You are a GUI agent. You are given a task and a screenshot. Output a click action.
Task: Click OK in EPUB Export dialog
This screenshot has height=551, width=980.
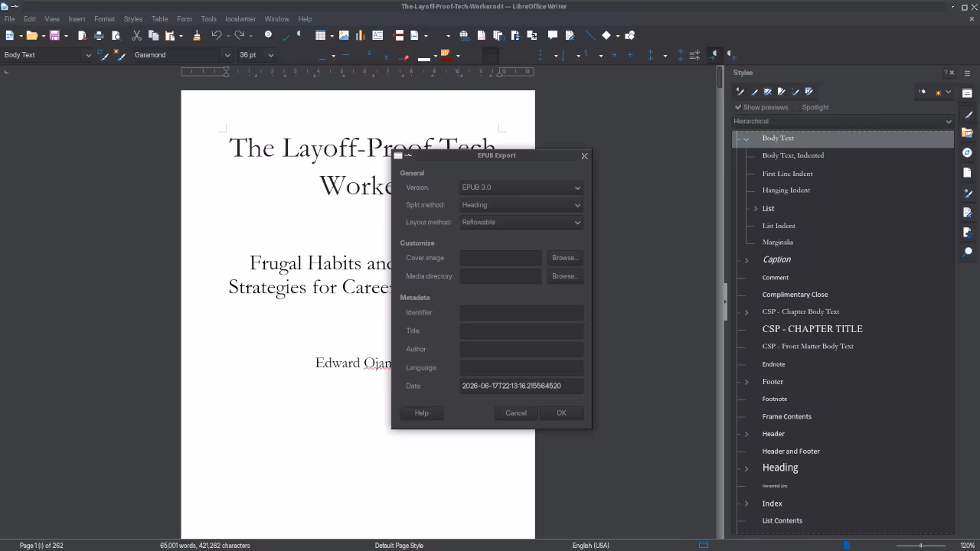click(561, 413)
